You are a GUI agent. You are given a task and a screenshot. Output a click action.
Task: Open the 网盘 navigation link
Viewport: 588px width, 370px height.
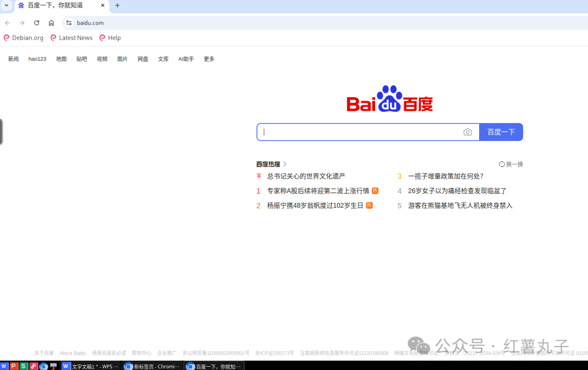point(143,59)
